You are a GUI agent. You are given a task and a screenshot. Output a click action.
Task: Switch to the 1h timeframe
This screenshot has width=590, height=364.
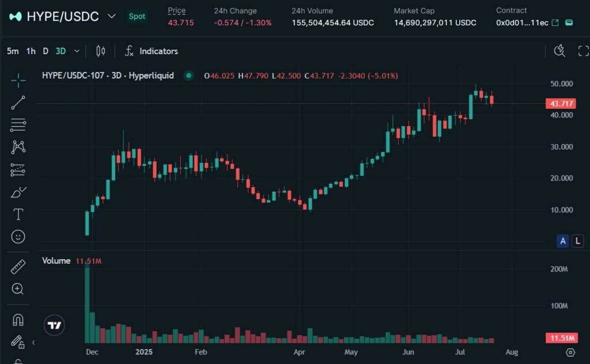point(31,51)
